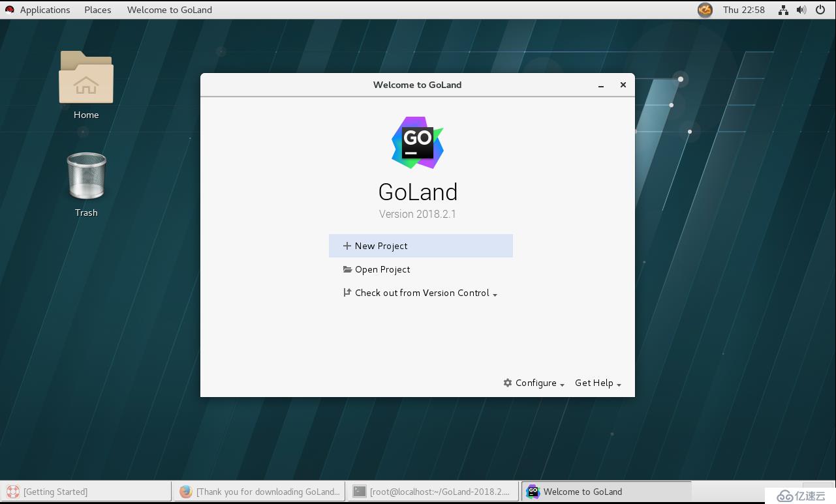Expand Check out from Version Control

(x=421, y=293)
